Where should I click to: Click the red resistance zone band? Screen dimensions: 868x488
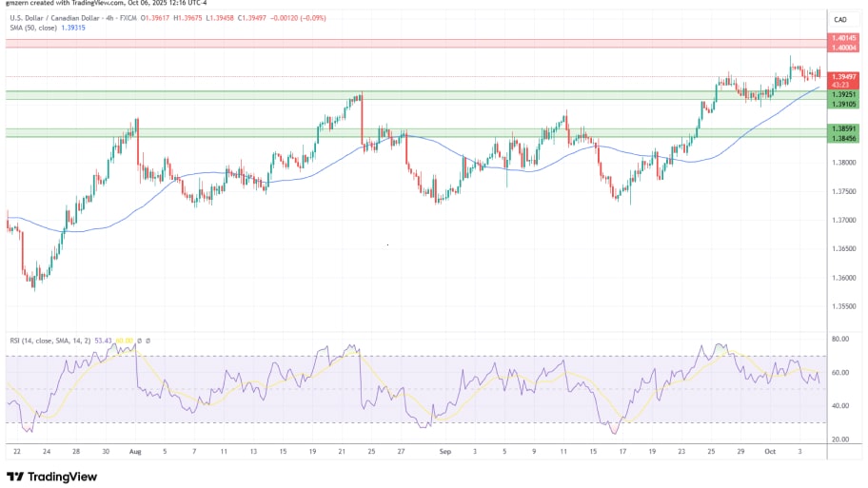[x=409, y=44]
